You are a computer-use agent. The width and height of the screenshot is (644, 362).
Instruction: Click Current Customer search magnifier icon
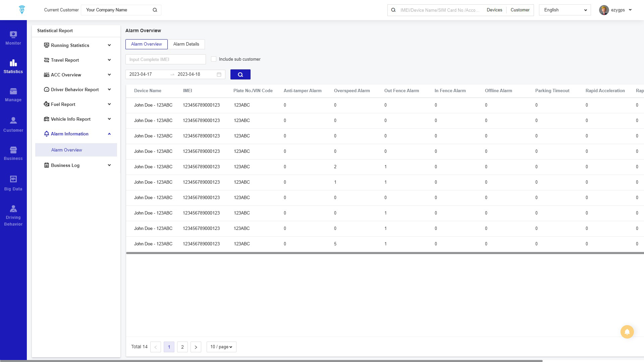[155, 10]
